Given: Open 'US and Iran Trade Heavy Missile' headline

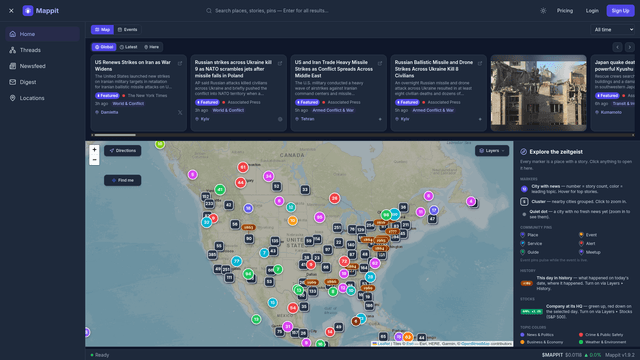Looking at the screenshot, I should [x=334, y=69].
